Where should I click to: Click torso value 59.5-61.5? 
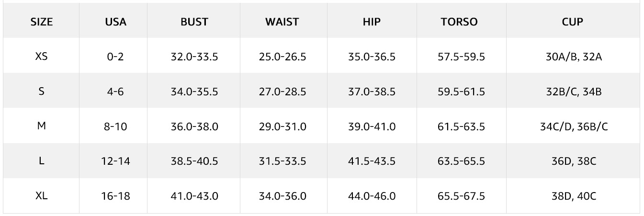pos(461,91)
